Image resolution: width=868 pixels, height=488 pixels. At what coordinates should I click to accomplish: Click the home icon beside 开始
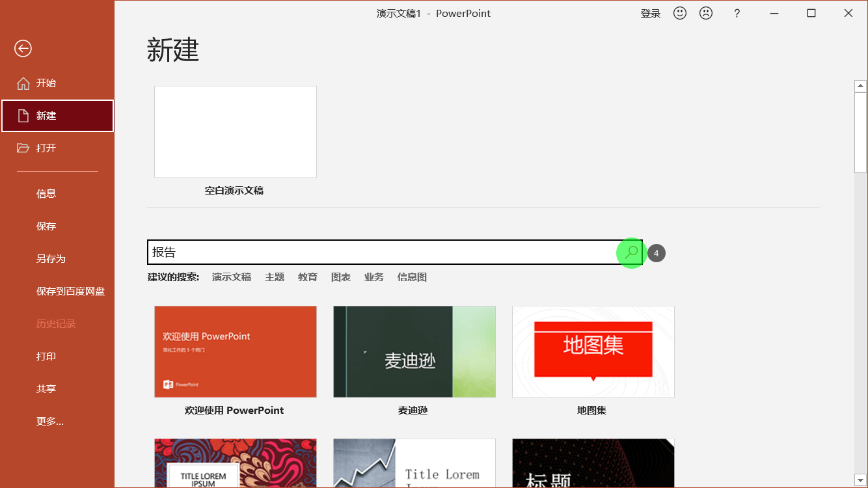pos(23,83)
